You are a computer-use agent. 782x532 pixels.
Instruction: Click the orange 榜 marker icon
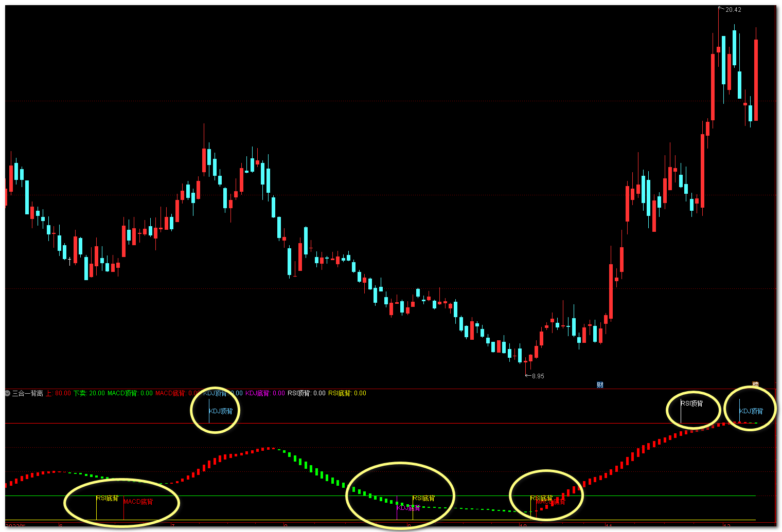pyautogui.click(x=755, y=384)
